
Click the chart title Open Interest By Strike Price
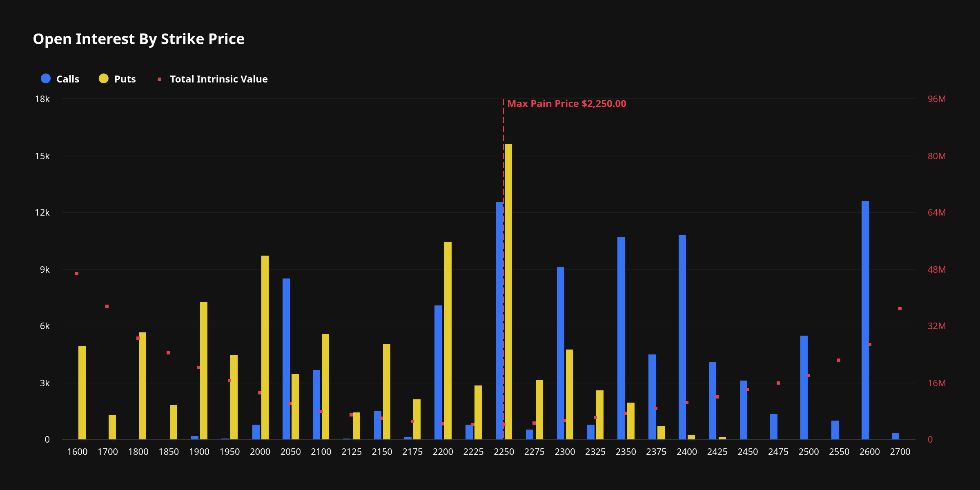[139, 39]
